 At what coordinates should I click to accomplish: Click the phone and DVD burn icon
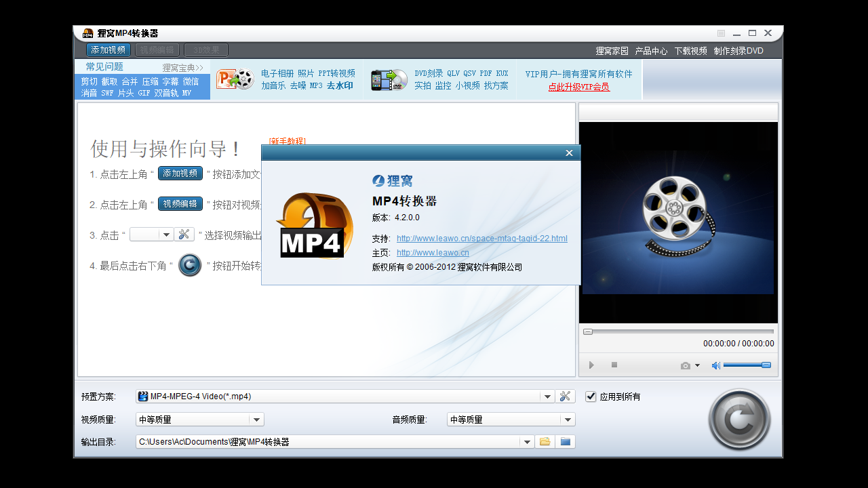388,79
